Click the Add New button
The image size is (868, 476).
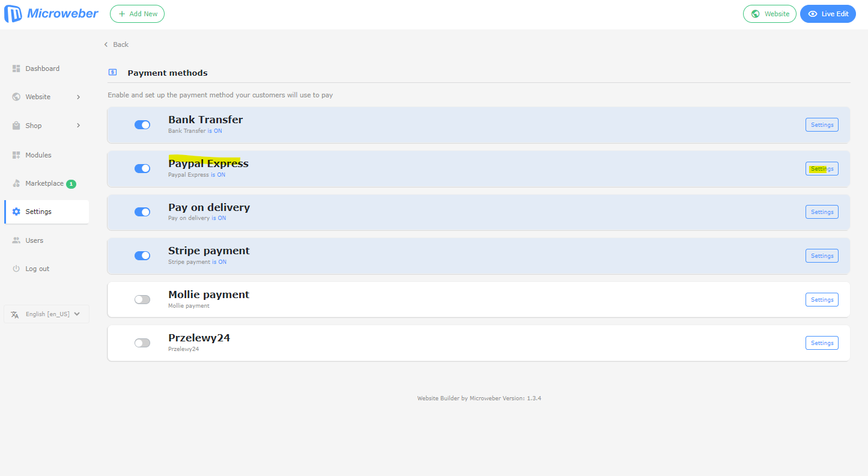[x=137, y=14]
